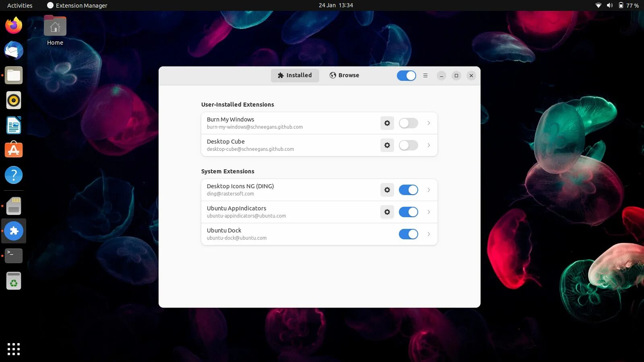The width and height of the screenshot is (644, 362).
Task: Open the Trash from the dock
Action: [14, 281]
